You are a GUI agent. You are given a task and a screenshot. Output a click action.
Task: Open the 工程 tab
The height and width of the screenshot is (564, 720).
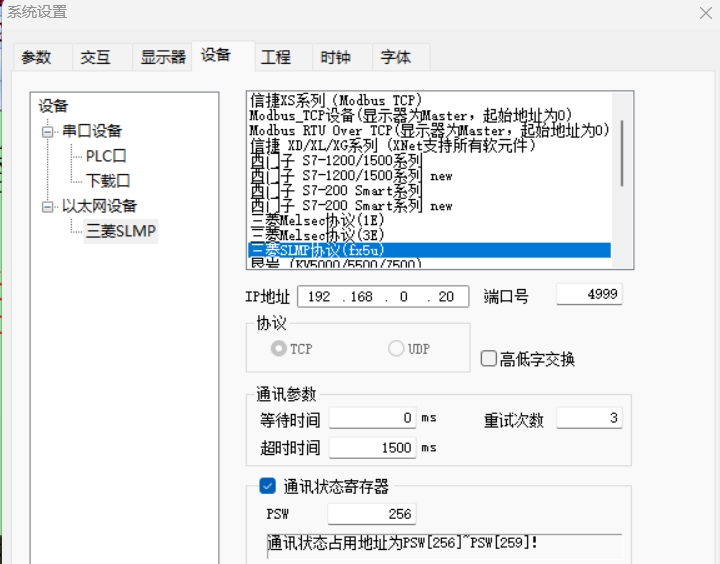(276, 58)
